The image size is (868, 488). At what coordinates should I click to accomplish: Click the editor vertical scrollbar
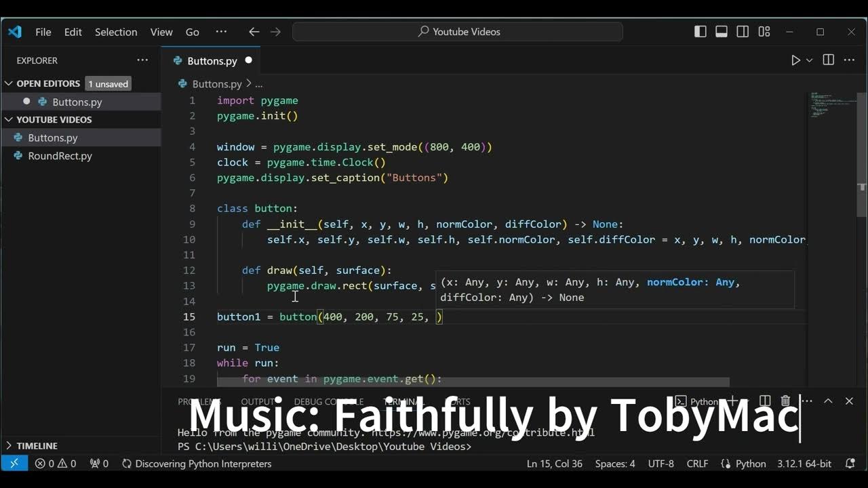(x=862, y=156)
